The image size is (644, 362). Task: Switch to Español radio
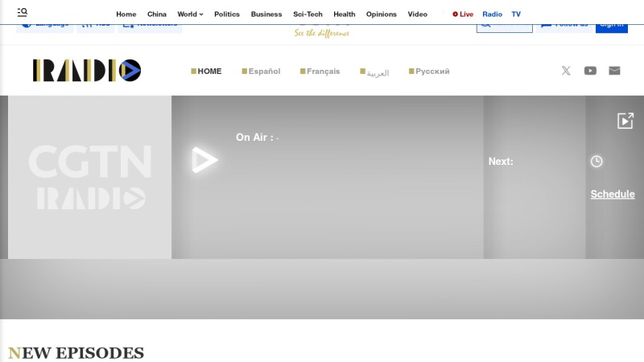point(261,71)
